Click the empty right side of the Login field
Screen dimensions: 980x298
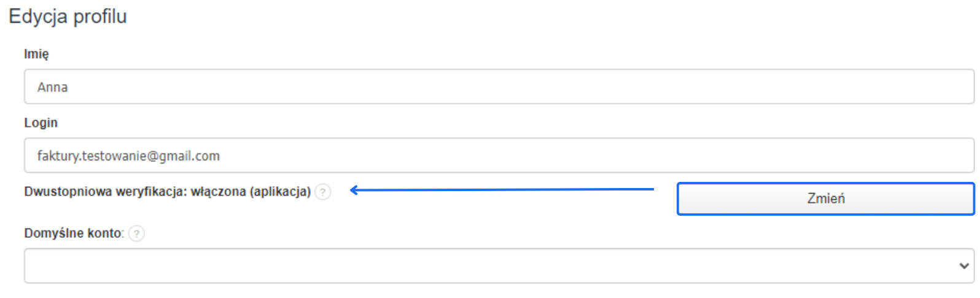click(x=798, y=155)
